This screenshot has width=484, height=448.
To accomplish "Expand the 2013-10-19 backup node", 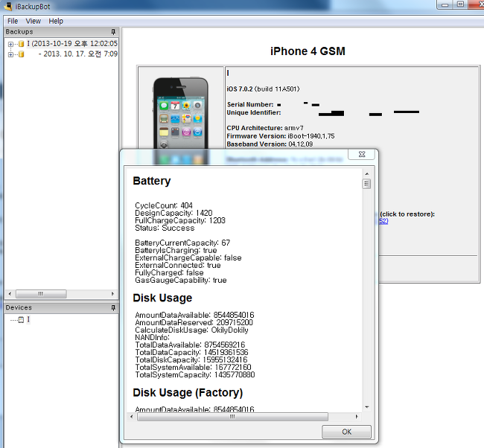I will [x=11, y=44].
